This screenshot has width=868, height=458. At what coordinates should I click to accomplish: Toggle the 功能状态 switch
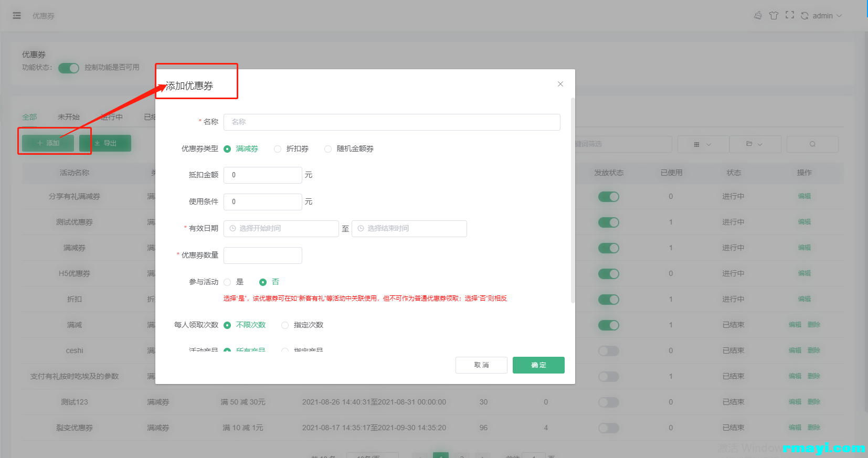tap(69, 68)
